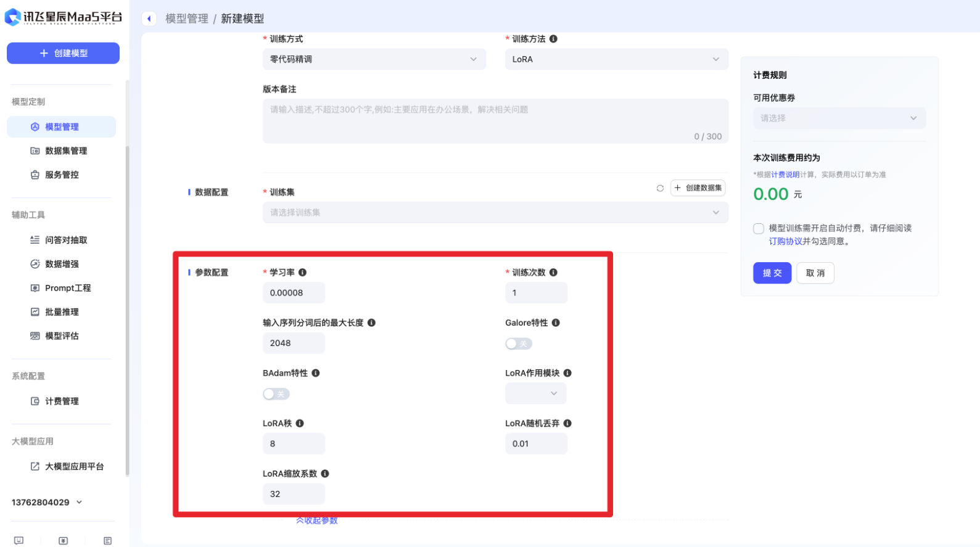Click the 创建数据集 button
The width and height of the screenshot is (980, 547).
[698, 188]
